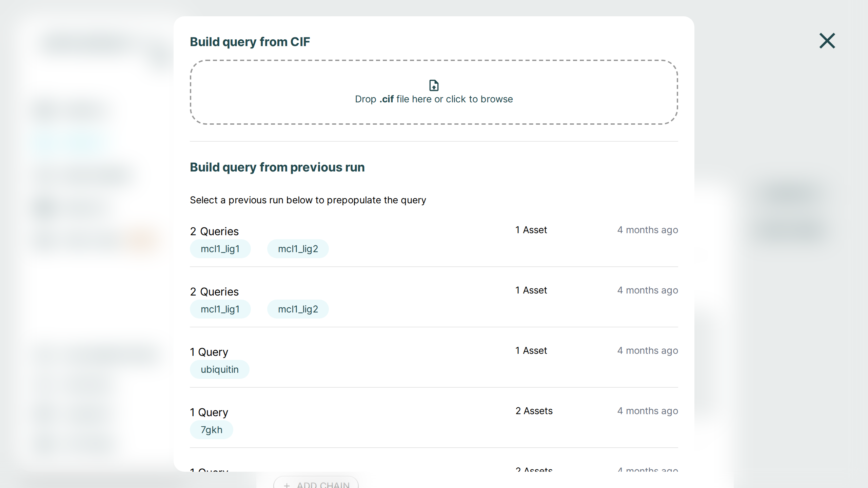Select mcl1_lig1 chip in second run

point(220,309)
